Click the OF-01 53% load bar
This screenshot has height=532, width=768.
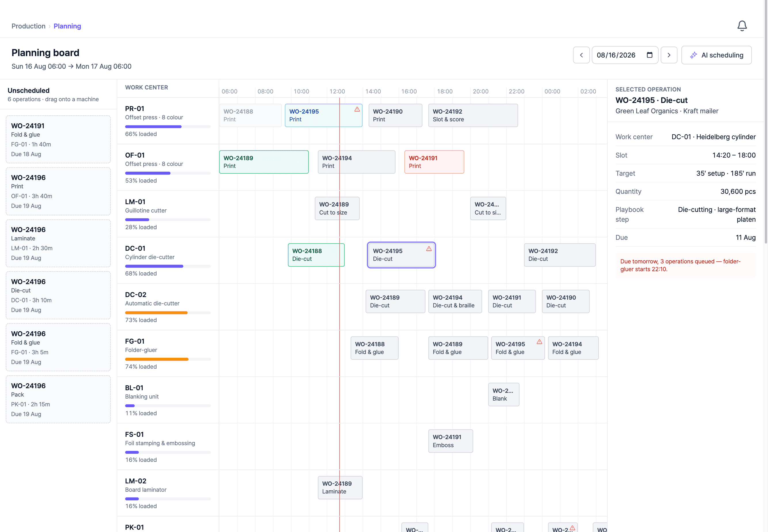[168, 173]
